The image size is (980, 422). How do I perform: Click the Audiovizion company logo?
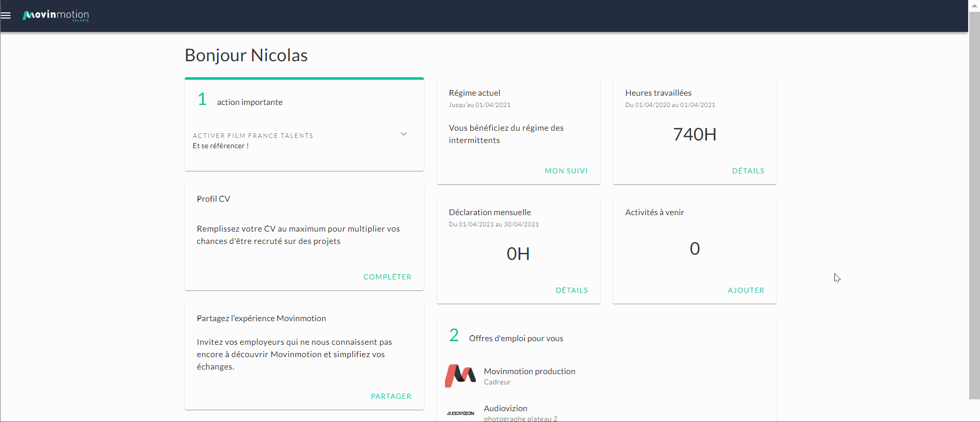coord(460,413)
